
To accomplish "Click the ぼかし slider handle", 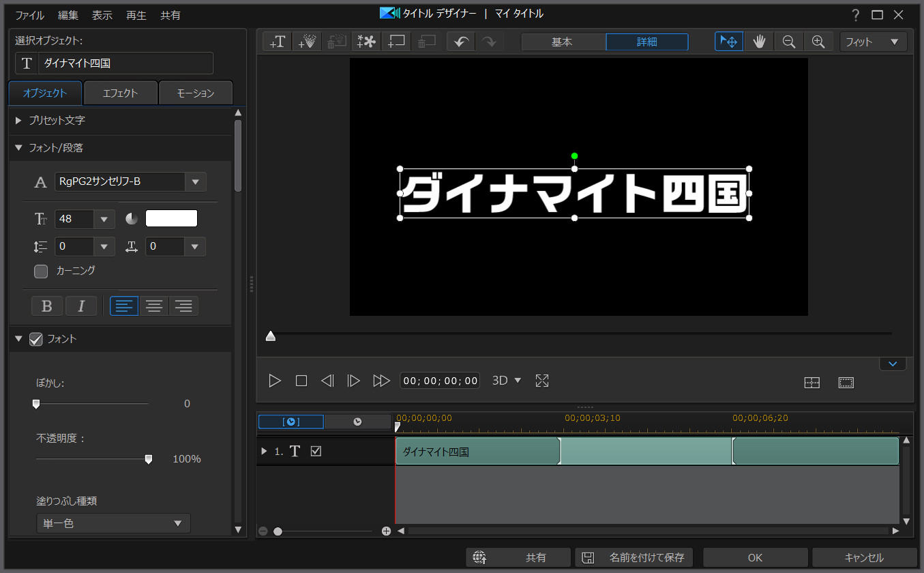I will 36,404.
